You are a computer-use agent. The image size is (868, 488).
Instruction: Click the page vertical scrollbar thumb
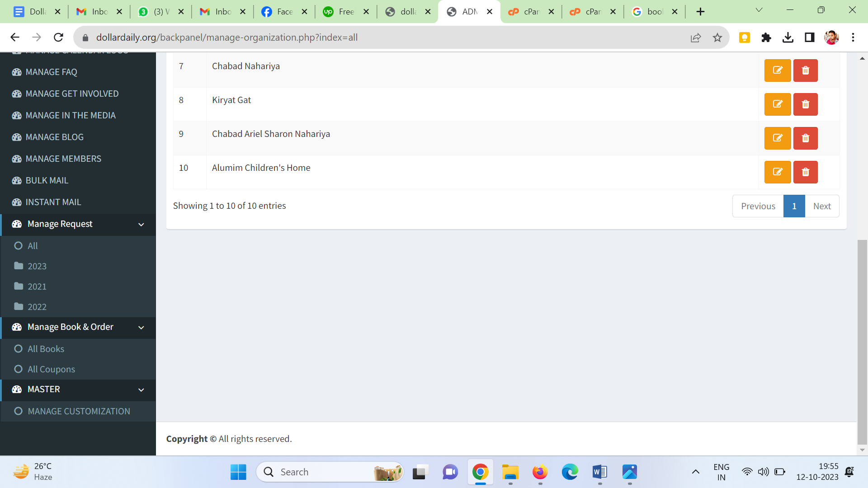coord(862,342)
